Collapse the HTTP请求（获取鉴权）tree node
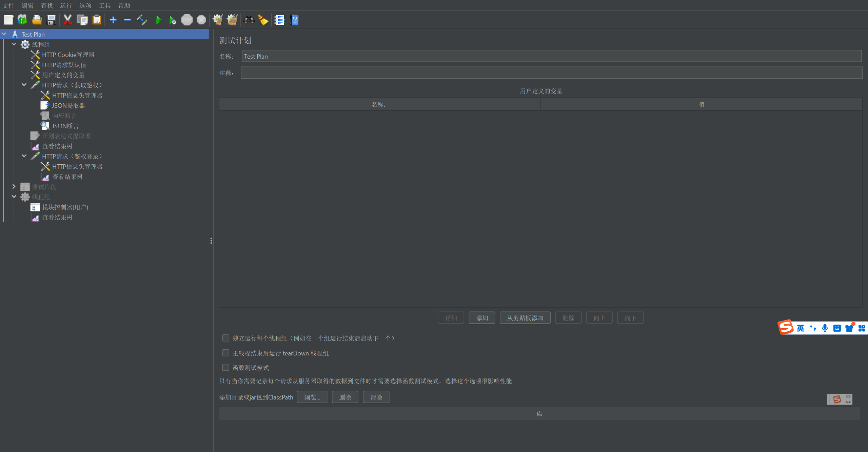The image size is (868, 452). [24, 85]
